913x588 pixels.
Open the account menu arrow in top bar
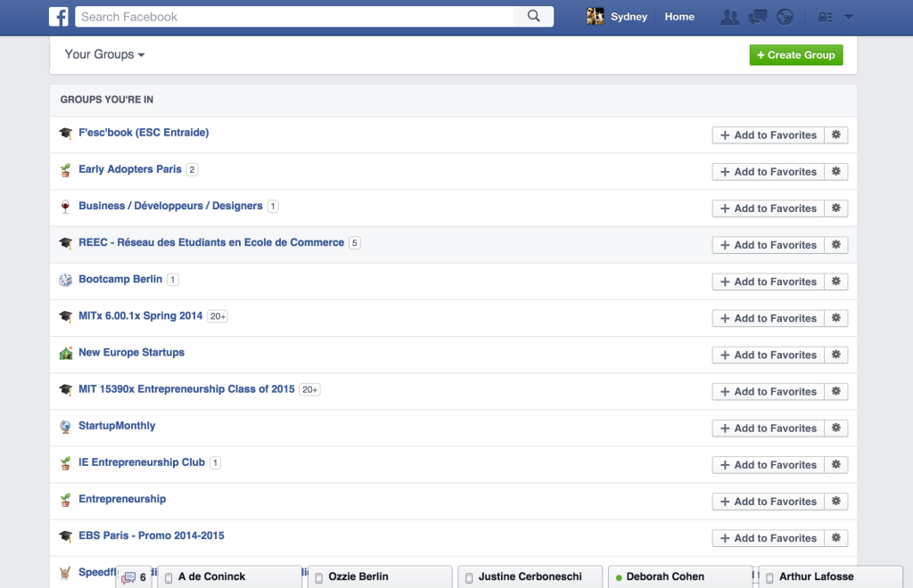849,17
